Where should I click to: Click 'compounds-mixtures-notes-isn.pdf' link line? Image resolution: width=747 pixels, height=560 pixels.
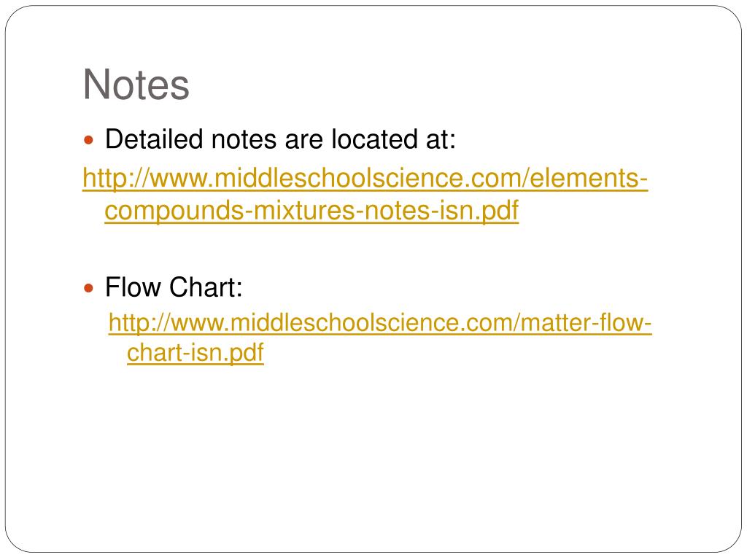click(x=311, y=211)
